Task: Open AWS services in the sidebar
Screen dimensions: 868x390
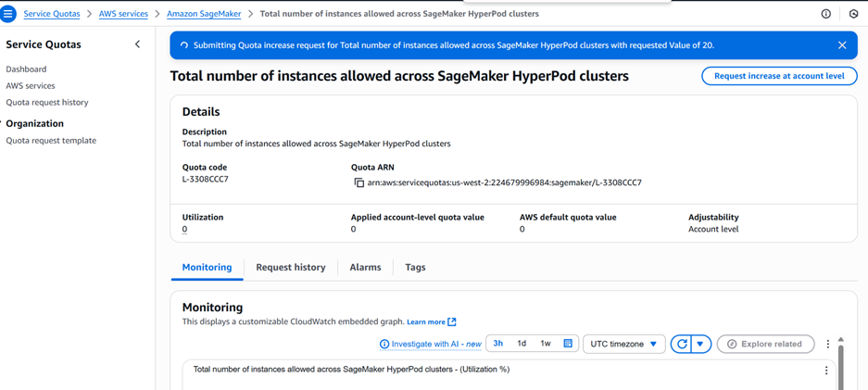Action: pyautogui.click(x=31, y=86)
